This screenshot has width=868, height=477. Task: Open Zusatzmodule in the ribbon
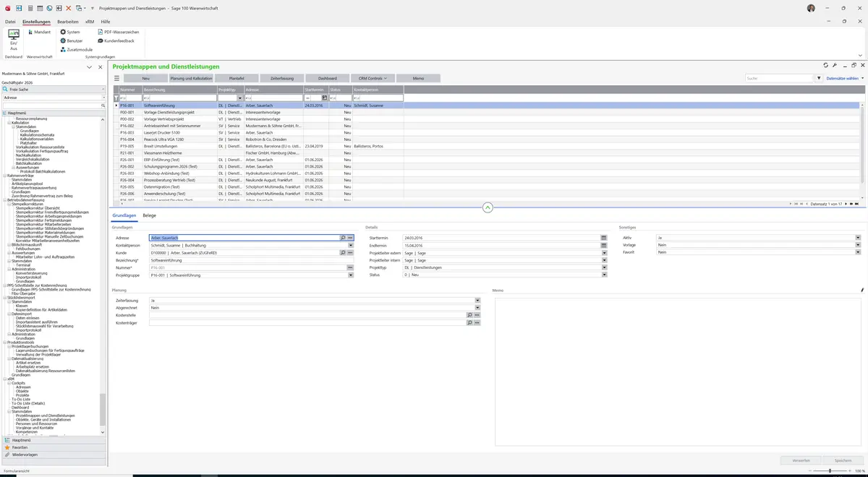click(76, 49)
